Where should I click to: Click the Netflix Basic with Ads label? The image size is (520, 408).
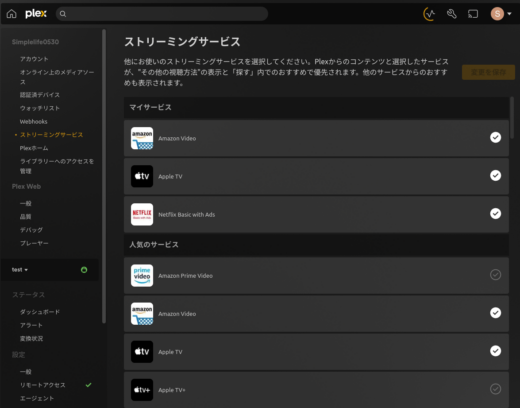pyautogui.click(x=187, y=215)
